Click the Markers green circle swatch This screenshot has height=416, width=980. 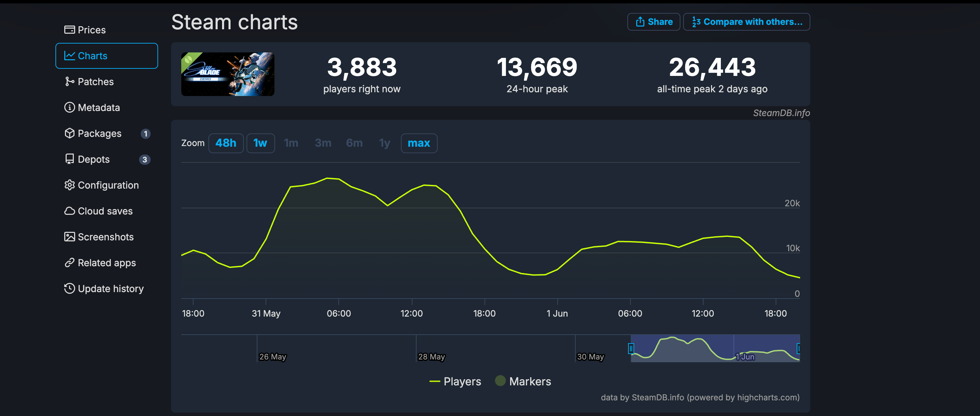500,381
